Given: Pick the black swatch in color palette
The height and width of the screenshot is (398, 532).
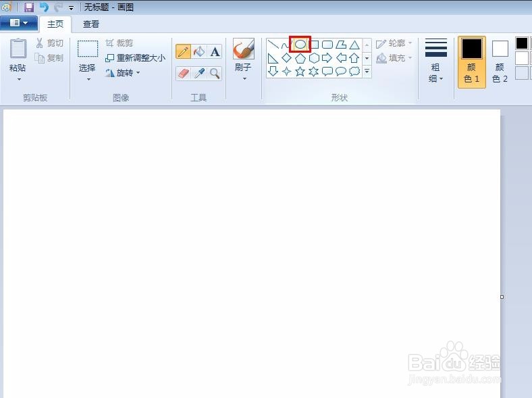Looking at the screenshot, I should click(521, 43).
